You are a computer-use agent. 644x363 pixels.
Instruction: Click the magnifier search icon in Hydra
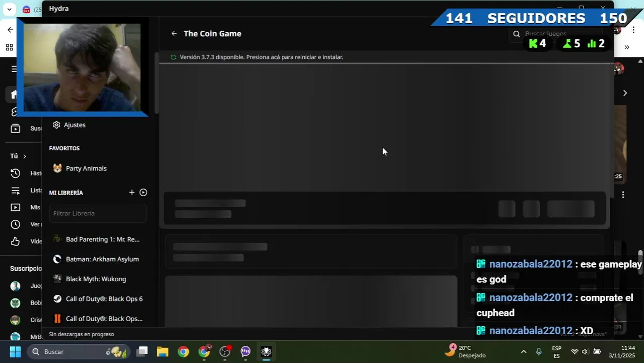click(x=517, y=34)
